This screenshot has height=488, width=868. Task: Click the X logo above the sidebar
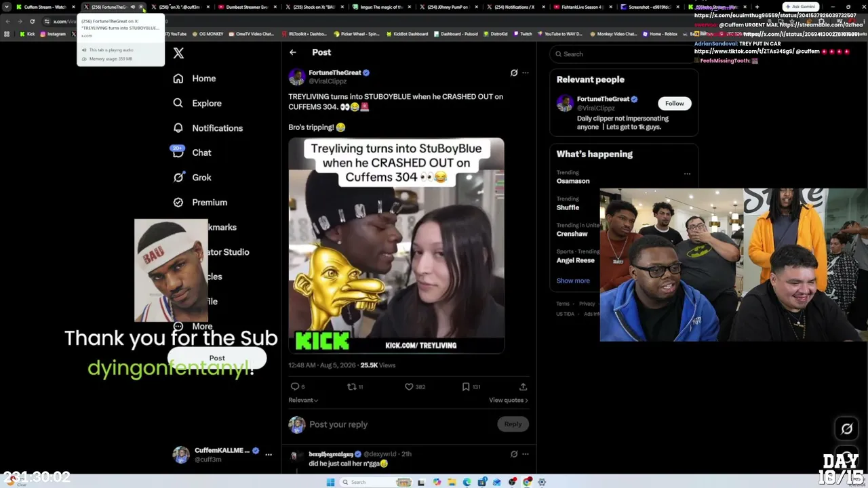(x=178, y=53)
